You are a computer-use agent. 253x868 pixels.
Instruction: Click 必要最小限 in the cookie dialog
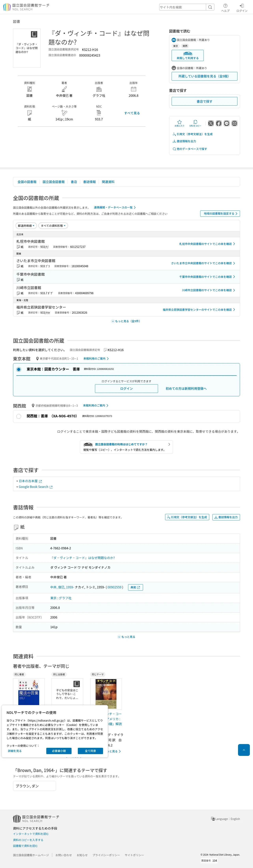59,751
